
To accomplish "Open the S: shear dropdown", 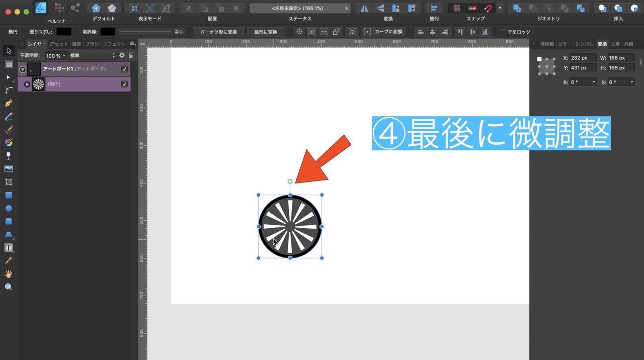I will (x=621, y=82).
